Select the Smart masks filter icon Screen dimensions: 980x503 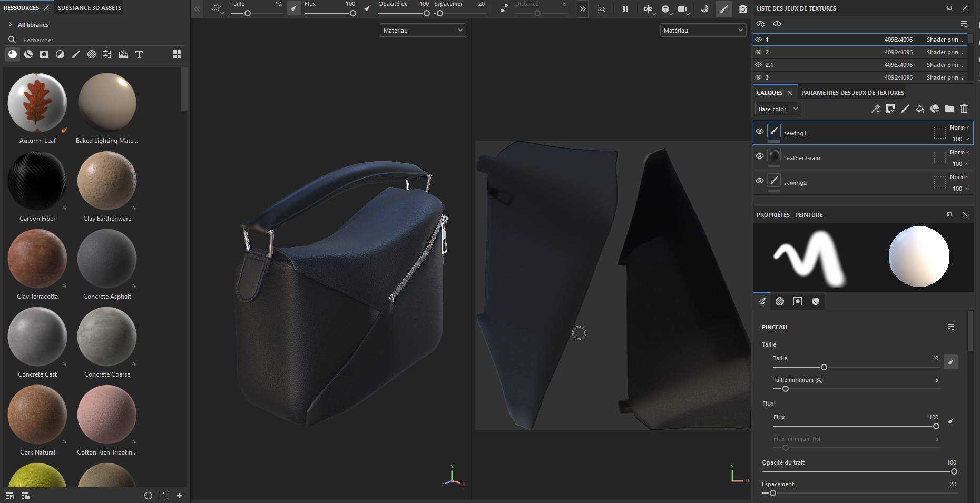point(44,54)
